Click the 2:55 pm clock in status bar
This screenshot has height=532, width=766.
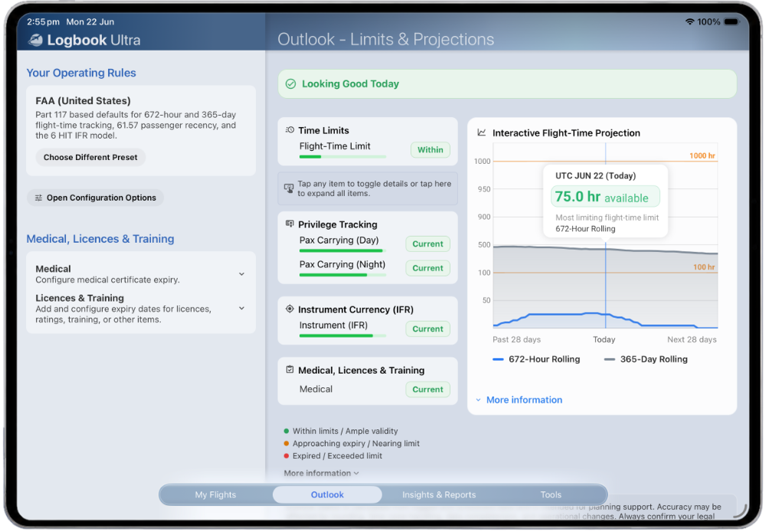pyautogui.click(x=43, y=22)
